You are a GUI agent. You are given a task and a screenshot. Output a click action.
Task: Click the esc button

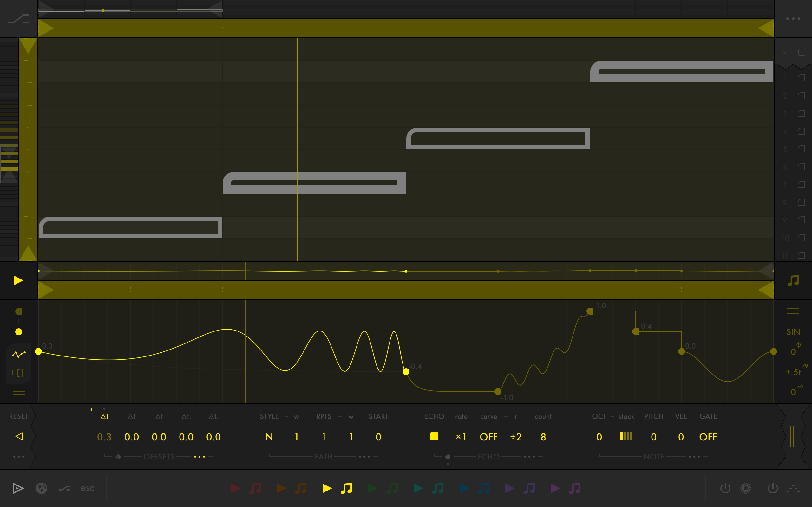[87, 488]
